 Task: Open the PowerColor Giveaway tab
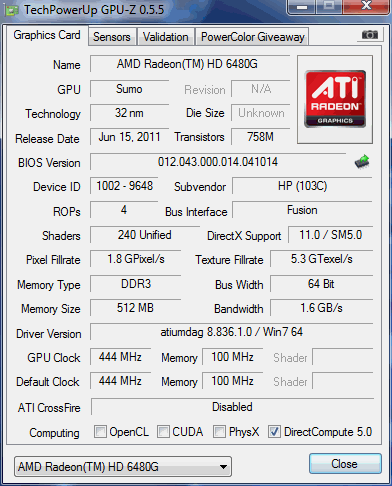pos(253,37)
